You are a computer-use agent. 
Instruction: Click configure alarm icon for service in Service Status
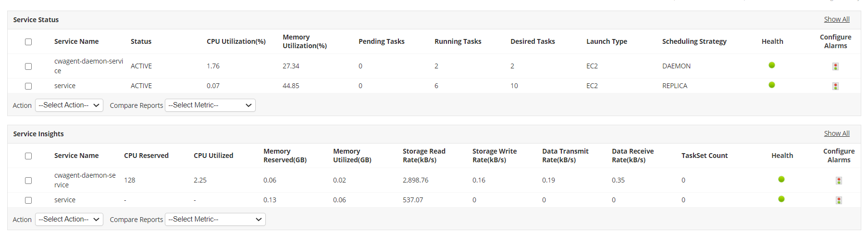pos(835,86)
